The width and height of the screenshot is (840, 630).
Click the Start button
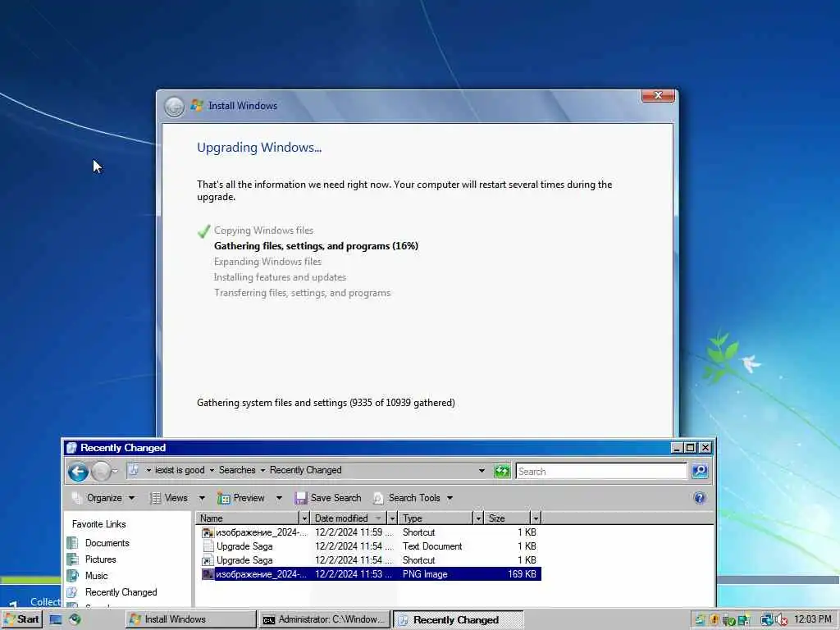21,619
